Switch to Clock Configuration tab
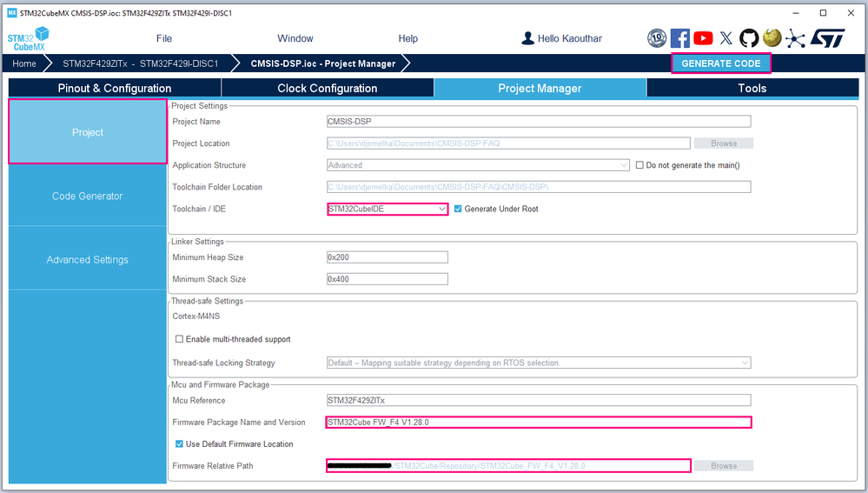Screen dimensions: 868x493 [x=328, y=88]
